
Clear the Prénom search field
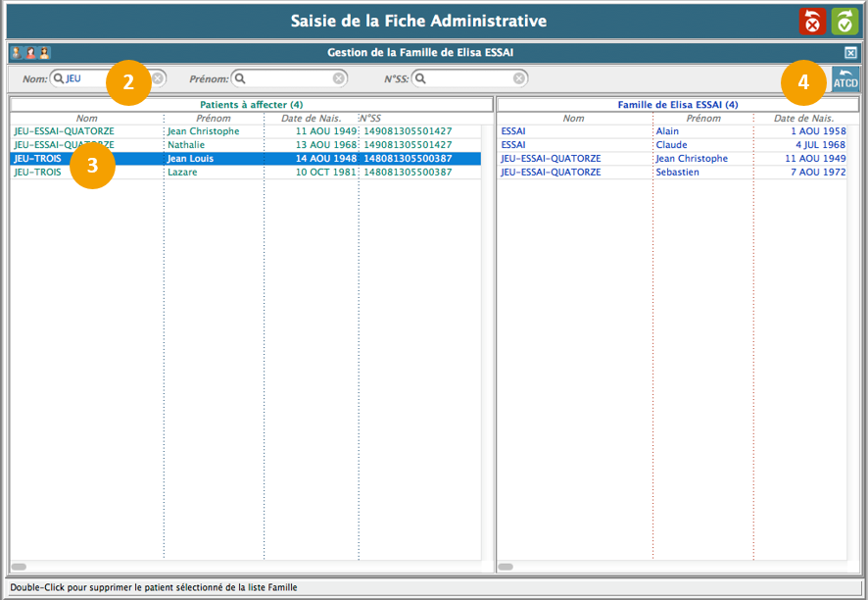click(339, 78)
